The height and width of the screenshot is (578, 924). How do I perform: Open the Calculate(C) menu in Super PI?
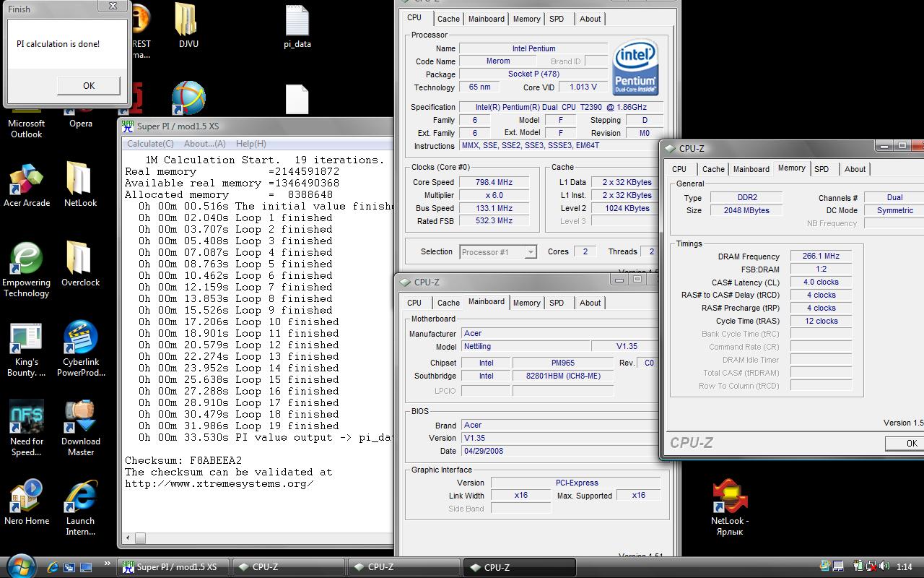click(150, 143)
